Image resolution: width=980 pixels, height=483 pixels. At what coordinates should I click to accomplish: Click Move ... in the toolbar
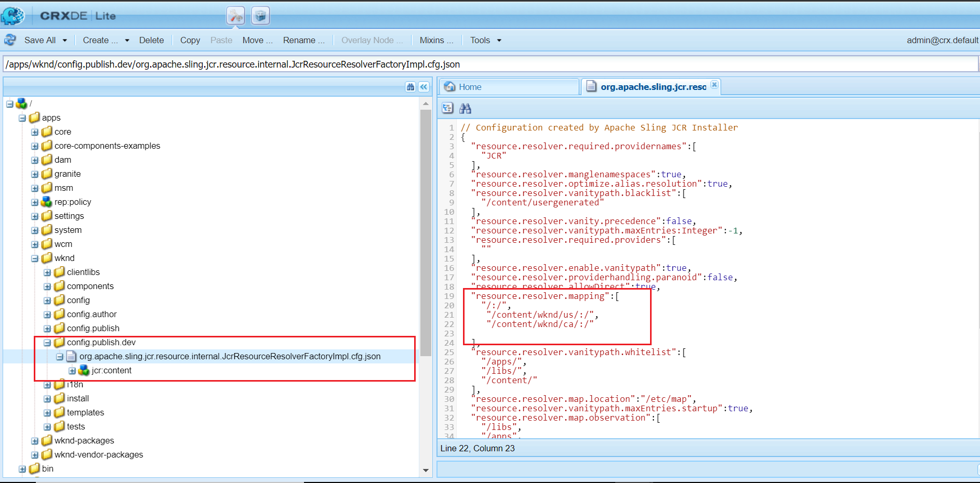(258, 40)
